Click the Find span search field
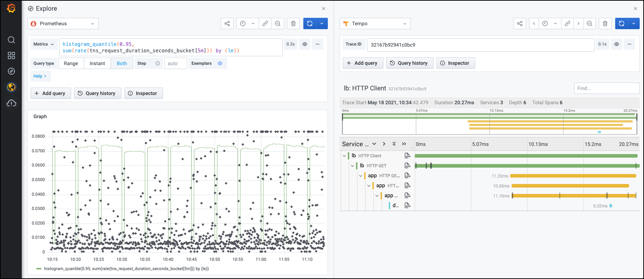Viewport: 644px width, 279px height. (606, 88)
